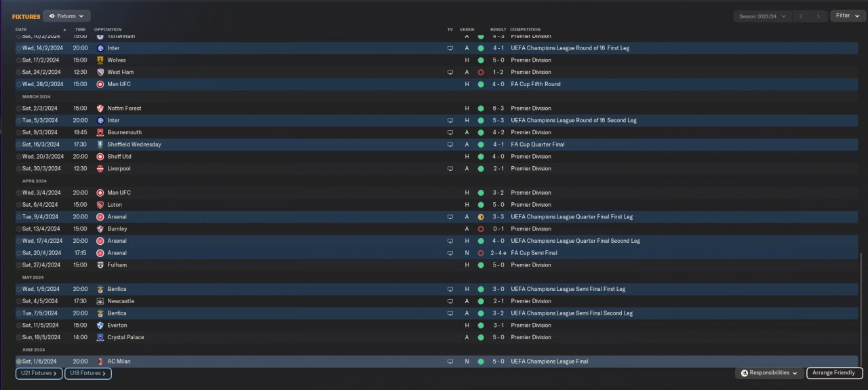Go to the next season arrow
This screenshot has width=868, height=390.
[x=818, y=16]
